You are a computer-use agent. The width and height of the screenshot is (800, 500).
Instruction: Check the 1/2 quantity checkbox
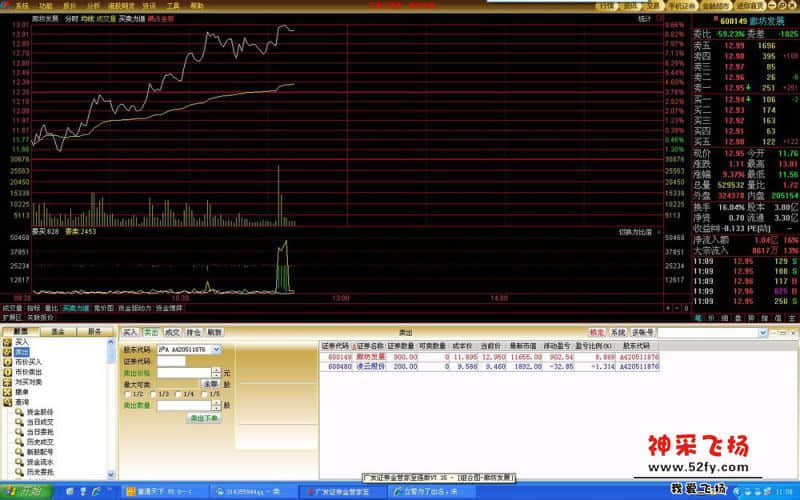pos(127,393)
